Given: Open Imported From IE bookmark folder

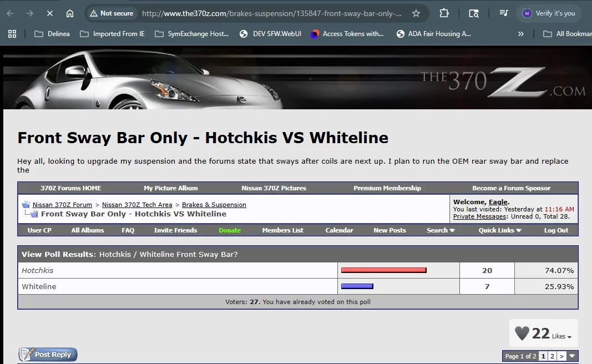Looking at the screenshot, I should click(113, 34).
